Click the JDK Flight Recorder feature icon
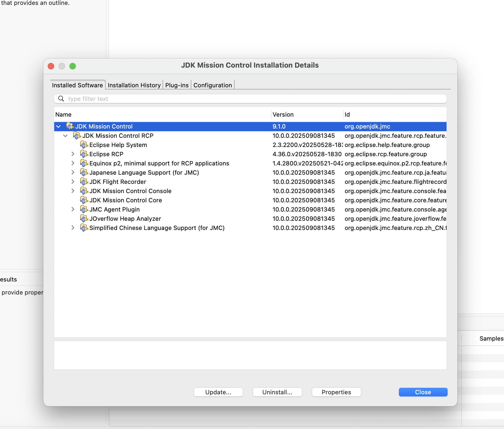Image resolution: width=504 pixels, height=429 pixels. [x=84, y=182]
